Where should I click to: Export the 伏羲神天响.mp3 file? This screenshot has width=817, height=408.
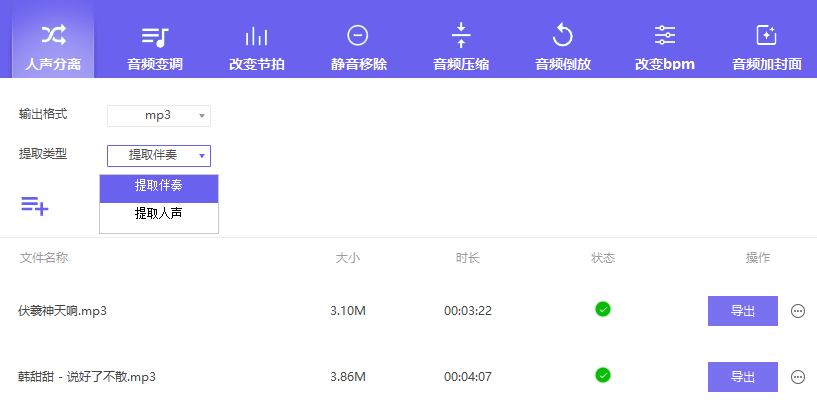(x=742, y=311)
